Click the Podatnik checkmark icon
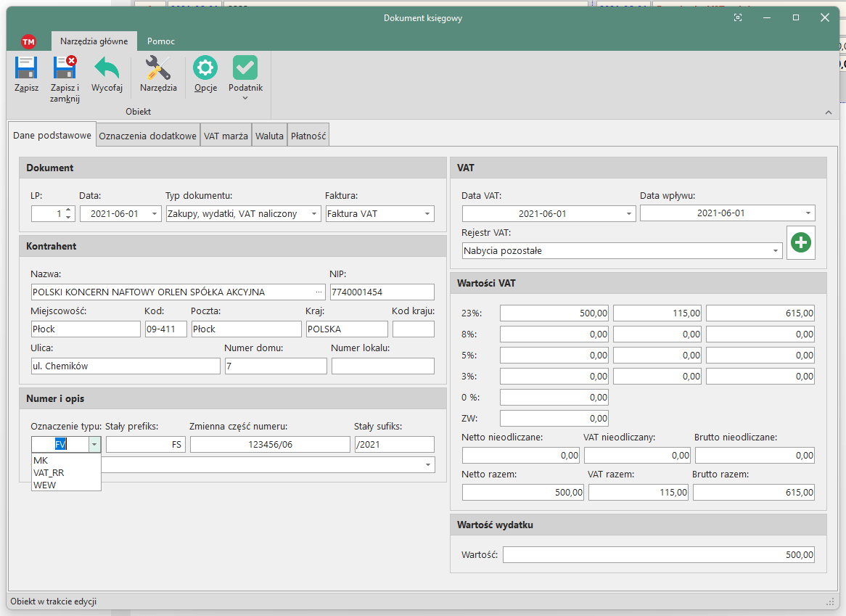Viewport: 846px width, 616px height. pos(245,69)
